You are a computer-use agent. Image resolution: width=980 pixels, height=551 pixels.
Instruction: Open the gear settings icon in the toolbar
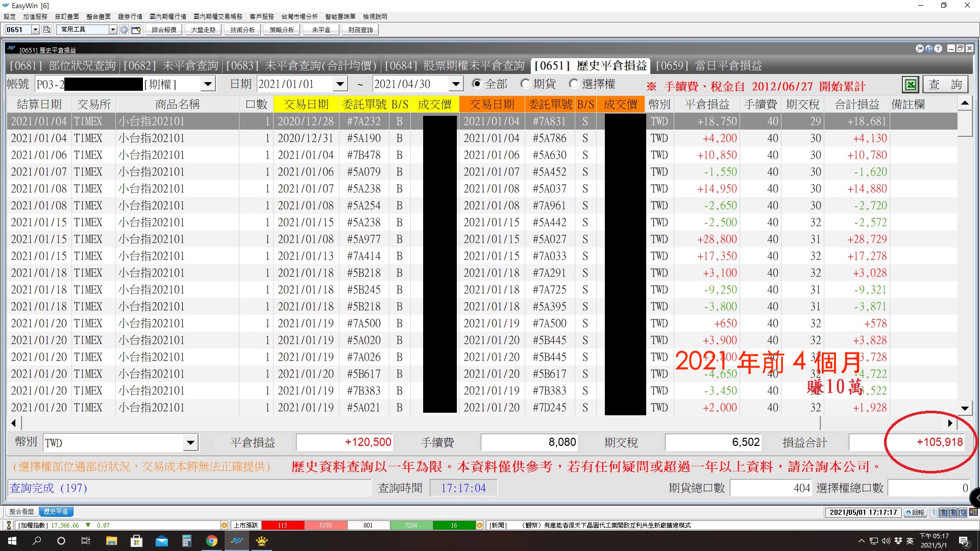click(124, 30)
